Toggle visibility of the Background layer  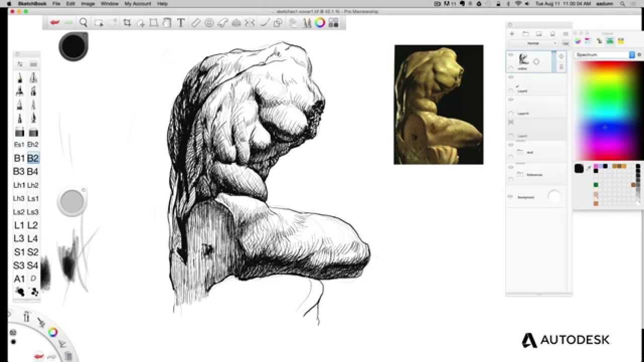point(511,197)
